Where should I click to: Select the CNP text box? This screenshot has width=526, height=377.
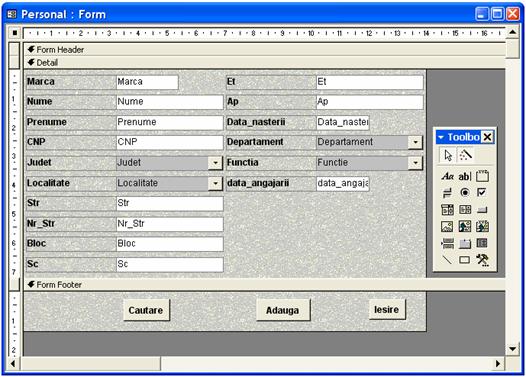click(x=169, y=142)
